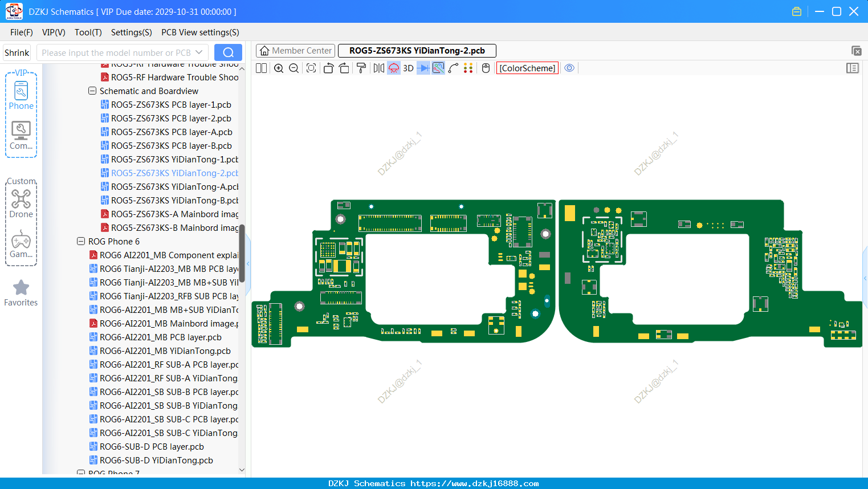Open ROG6-AI2201_MB PCB layer.pcb
This screenshot has width=868, height=489.
point(161,337)
